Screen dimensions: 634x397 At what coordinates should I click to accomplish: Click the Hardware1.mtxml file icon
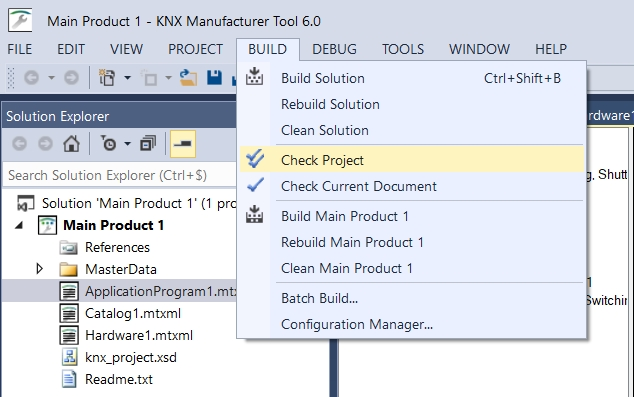69,335
